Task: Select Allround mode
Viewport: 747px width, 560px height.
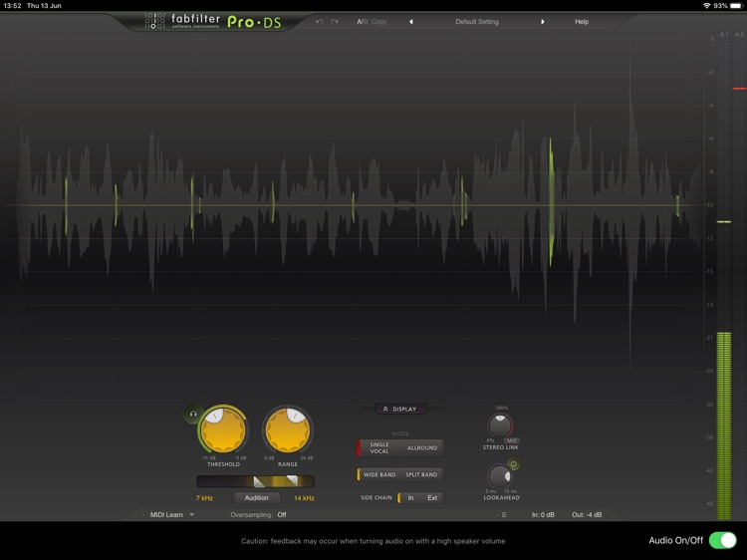Action: coord(422,448)
